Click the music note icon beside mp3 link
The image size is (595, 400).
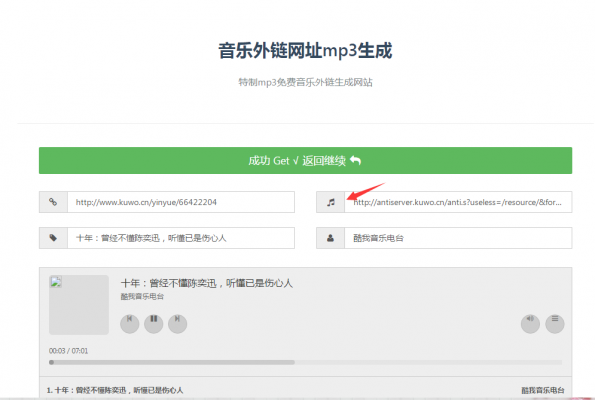tap(331, 202)
